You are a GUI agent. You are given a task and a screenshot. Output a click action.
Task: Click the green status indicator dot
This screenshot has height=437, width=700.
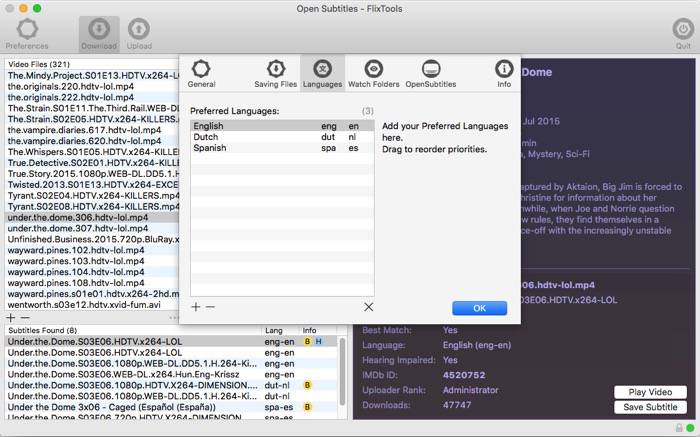pyautogui.click(x=690, y=428)
